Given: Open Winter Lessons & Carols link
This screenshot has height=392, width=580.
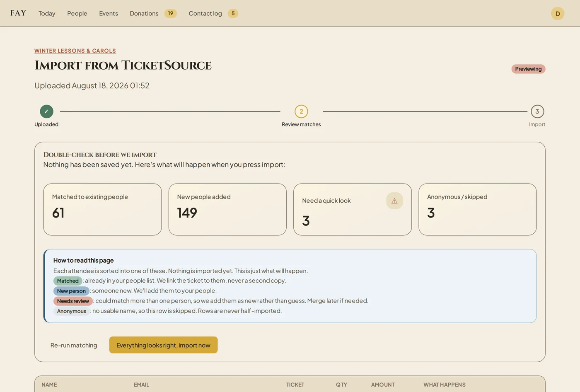Looking at the screenshot, I should [75, 51].
